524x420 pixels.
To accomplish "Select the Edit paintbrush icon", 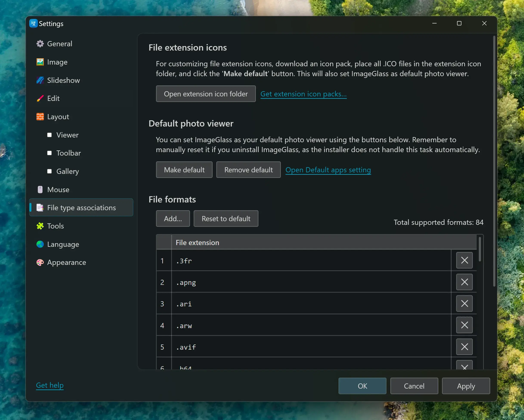I will [x=40, y=99].
